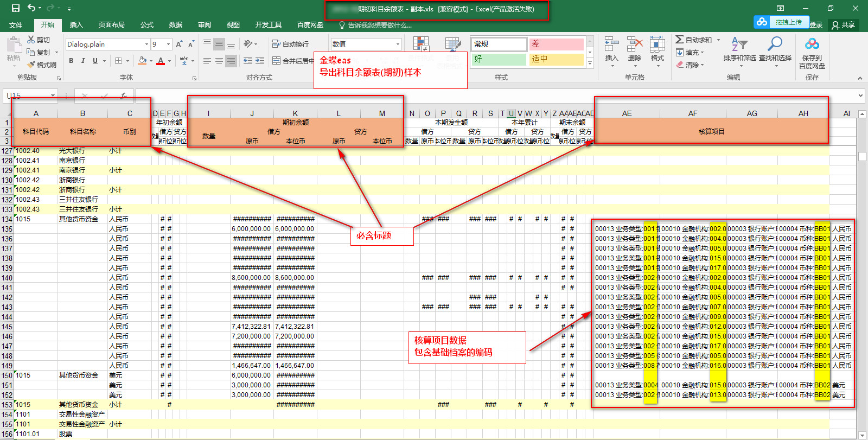The height and width of the screenshot is (440, 868).
Task: Apply the red 差 (Bad) cell style
Action: coord(556,44)
